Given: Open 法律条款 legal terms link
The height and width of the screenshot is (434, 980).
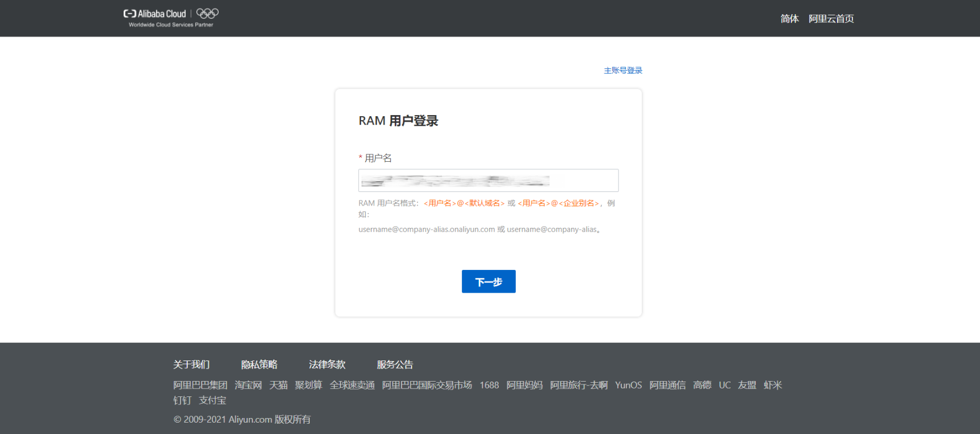Looking at the screenshot, I should 327,365.
